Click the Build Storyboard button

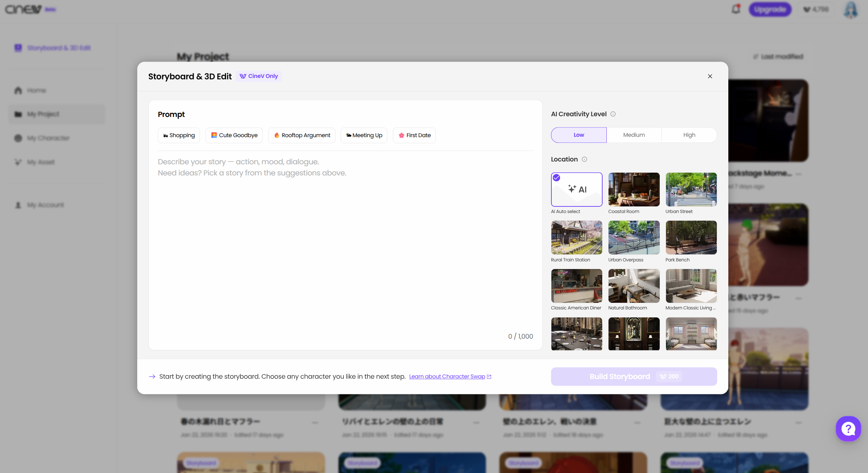coord(634,377)
